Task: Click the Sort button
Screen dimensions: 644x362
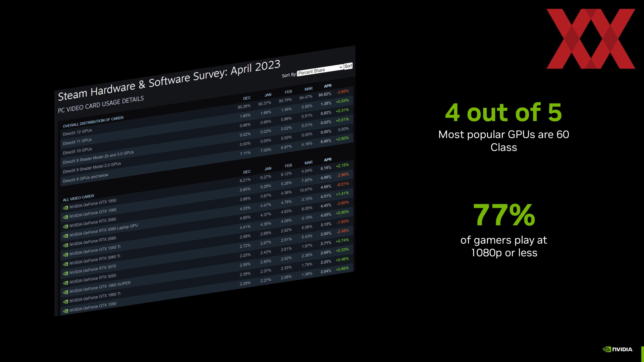Action: [348, 66]
